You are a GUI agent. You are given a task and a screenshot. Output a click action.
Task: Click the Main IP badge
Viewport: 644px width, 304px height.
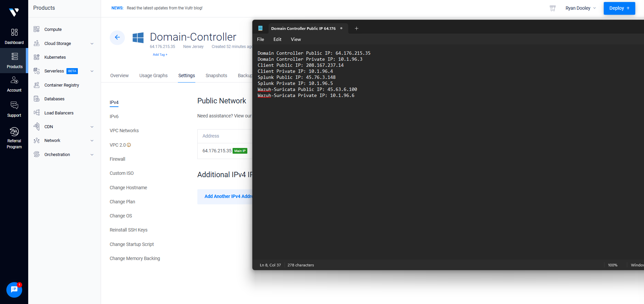tap(240, 151)
